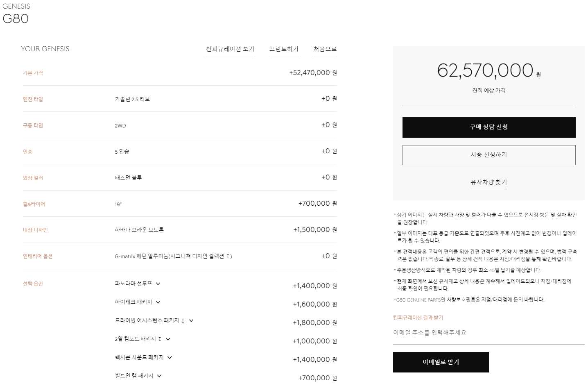
Task: Click the 구매 상담 신청 button
Action: [489, 127]
